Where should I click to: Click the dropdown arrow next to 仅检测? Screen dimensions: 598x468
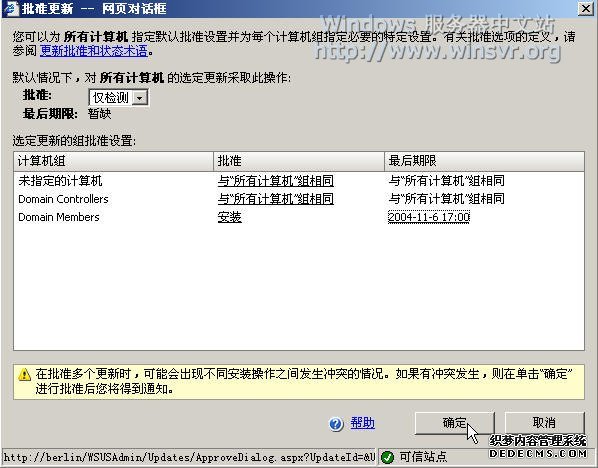click(140, 98)
